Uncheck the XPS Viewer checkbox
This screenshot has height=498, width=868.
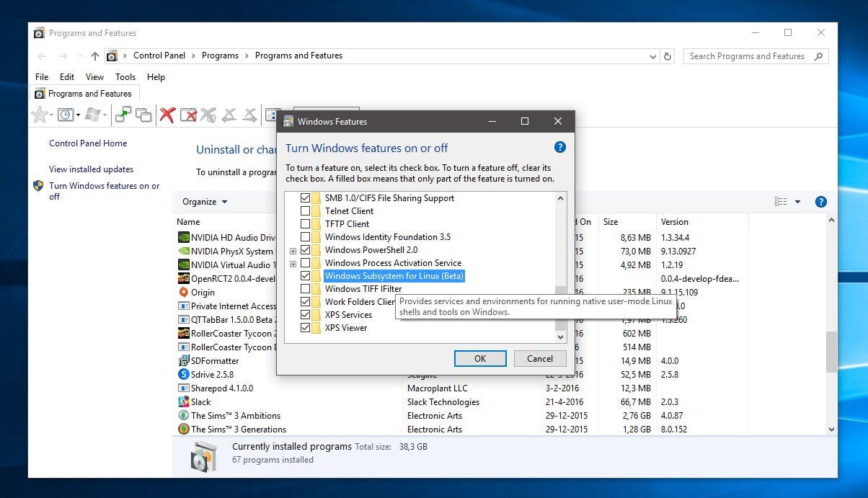click(x=305, y=328)
